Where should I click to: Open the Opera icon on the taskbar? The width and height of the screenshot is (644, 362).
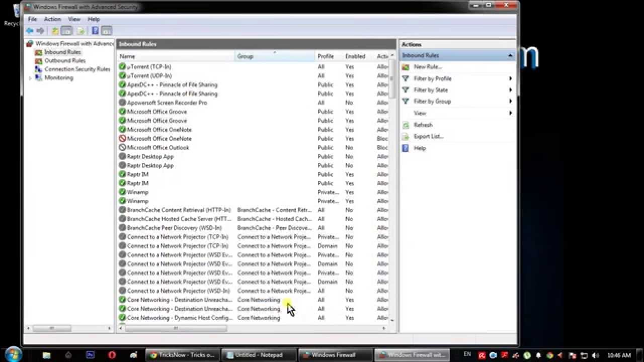click(x=112, y=355)
